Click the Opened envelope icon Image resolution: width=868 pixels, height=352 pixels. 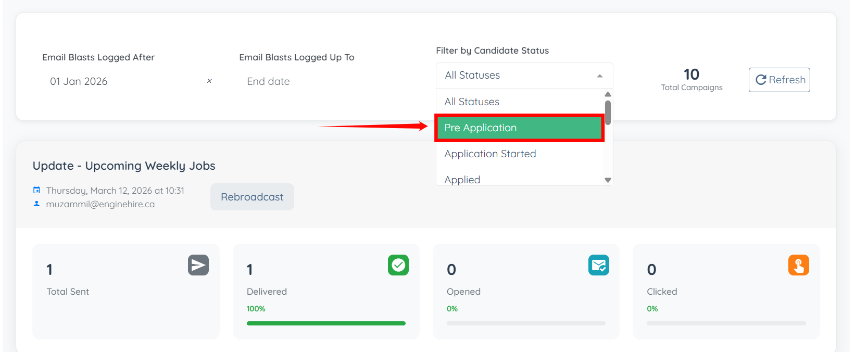[599, 265]
